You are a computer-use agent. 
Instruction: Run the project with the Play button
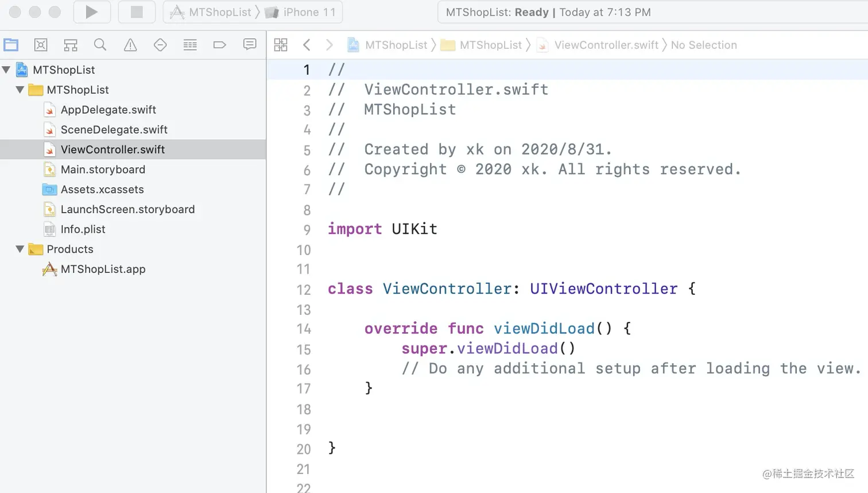pos(92,12)
